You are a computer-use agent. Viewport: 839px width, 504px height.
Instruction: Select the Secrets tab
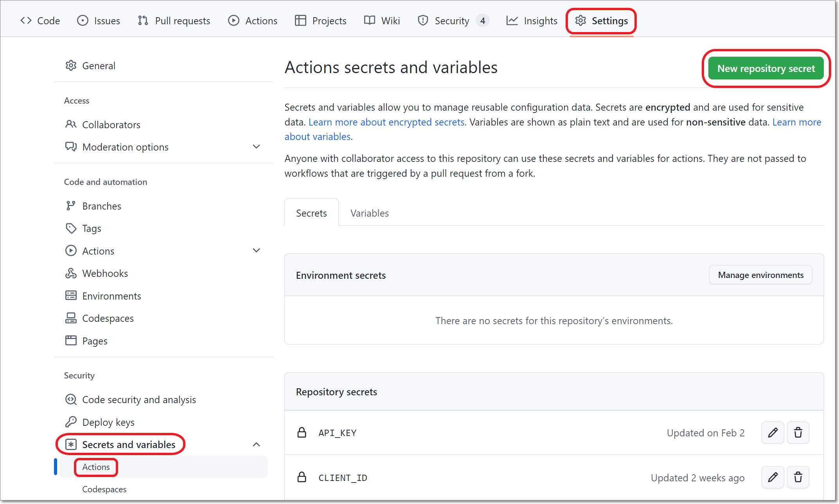[311, 213]
